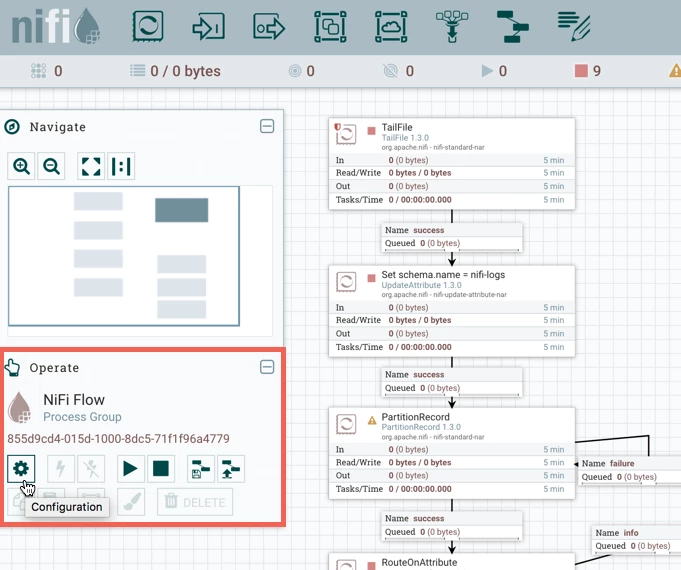
Task: Click the Fit to screen button
Action: pos(91,166)
